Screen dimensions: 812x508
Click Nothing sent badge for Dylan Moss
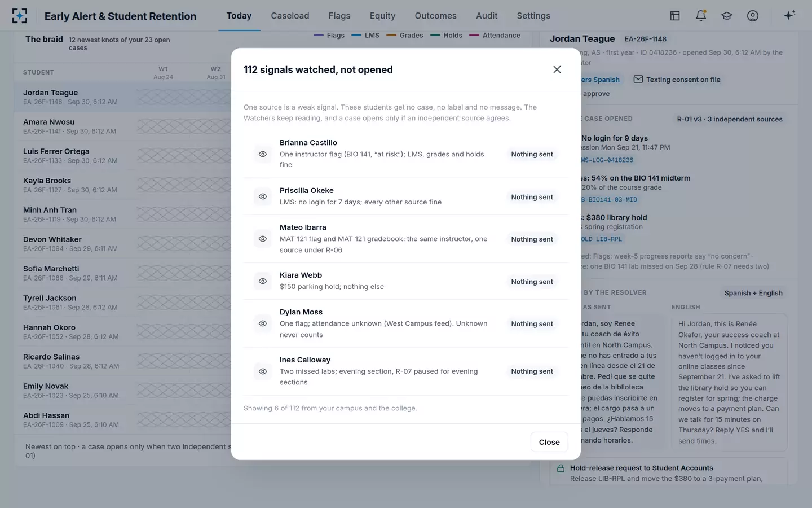(x=532, y=324)
